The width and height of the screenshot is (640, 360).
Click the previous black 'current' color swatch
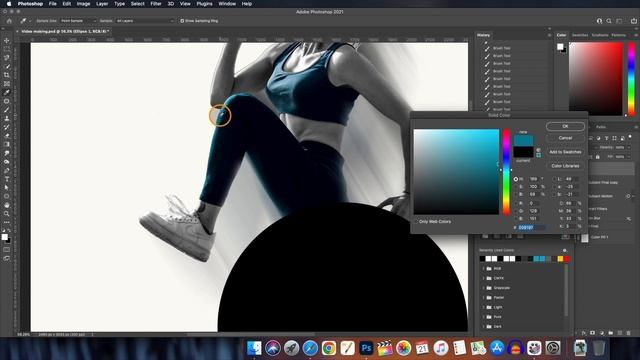tap(524, 152)
